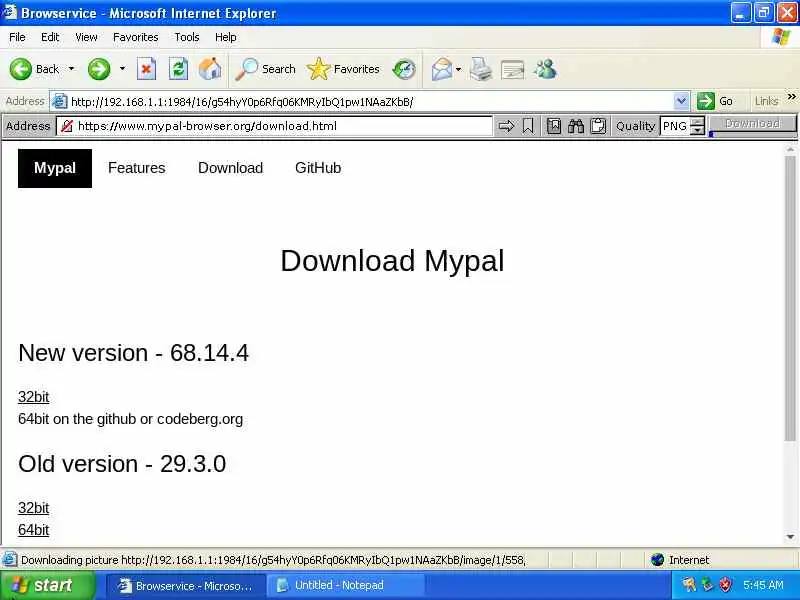Open the GitHub navigation link
Viewport: 800px width, 600px height.
pyautogui.click(x=318, y=168)
